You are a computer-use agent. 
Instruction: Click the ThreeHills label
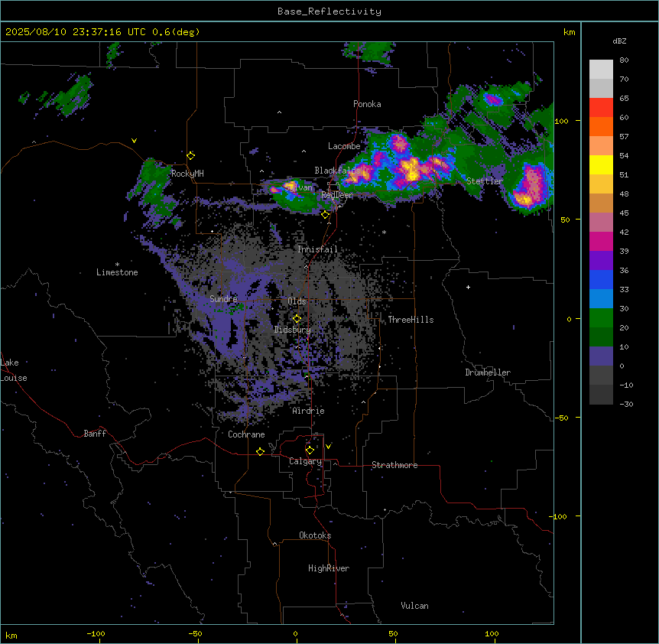(411, 320)
